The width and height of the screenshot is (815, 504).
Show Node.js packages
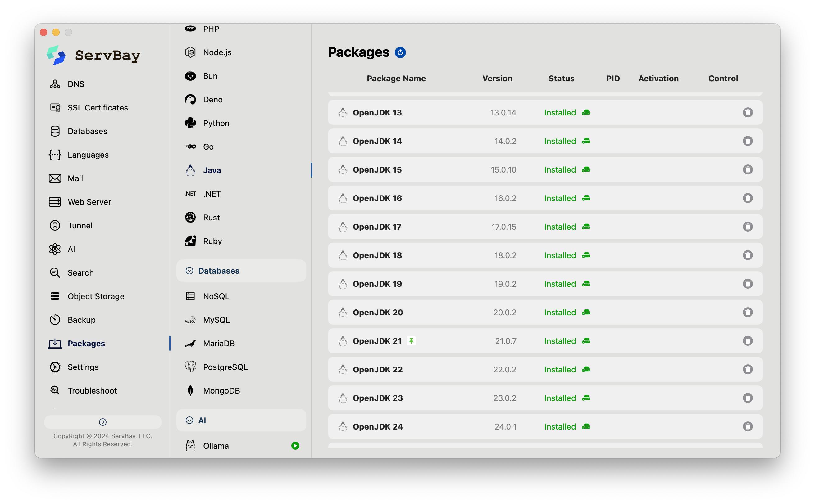[x=208, y=52]
